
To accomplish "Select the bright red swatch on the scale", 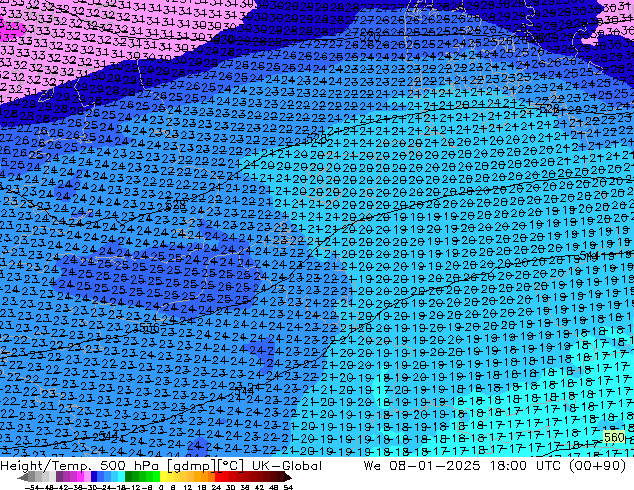I will point(218,477).
